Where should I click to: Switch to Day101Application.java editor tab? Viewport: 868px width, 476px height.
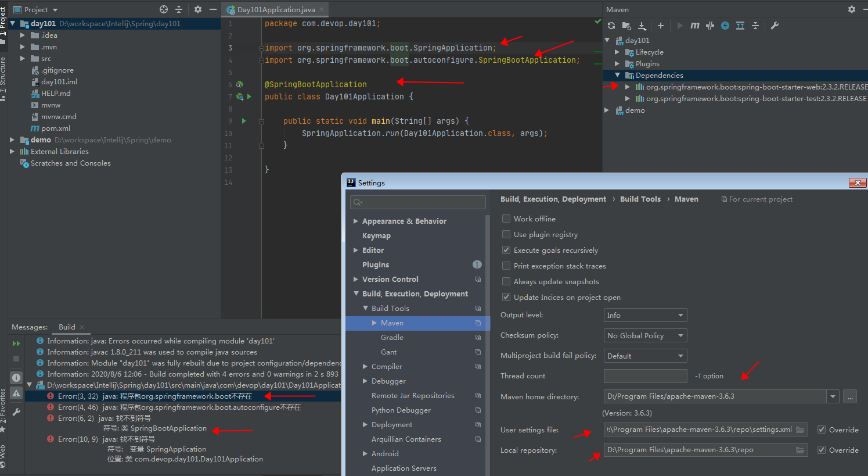click(x=276, y=9)
